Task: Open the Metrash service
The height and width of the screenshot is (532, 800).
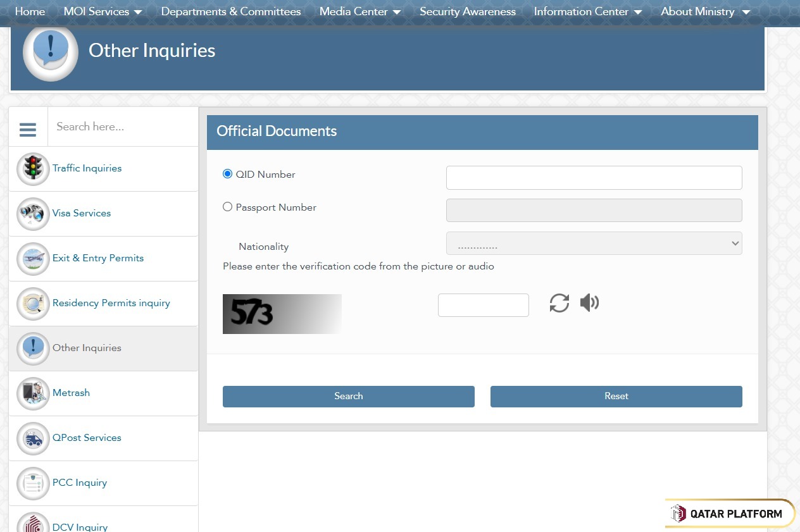Action: click(x=71, y=393)
